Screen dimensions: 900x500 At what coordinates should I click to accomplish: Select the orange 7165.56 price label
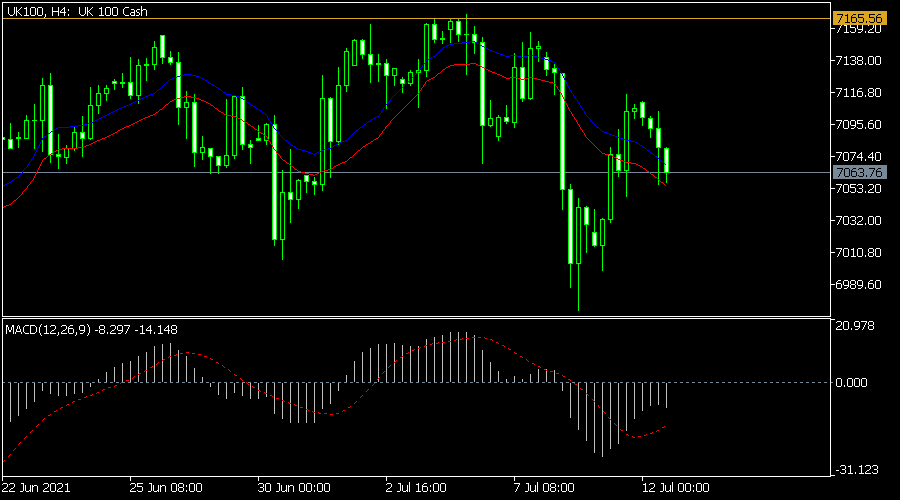coord(859,18)
